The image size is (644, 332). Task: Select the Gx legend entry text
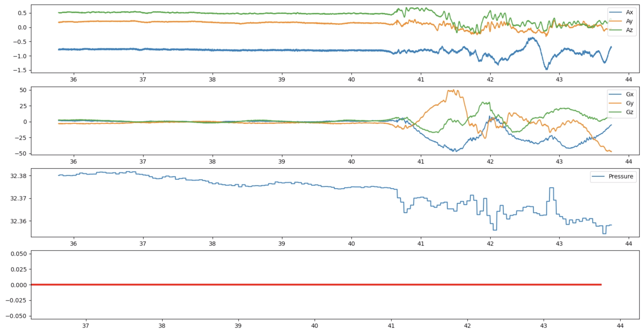[x=630, y=94]
